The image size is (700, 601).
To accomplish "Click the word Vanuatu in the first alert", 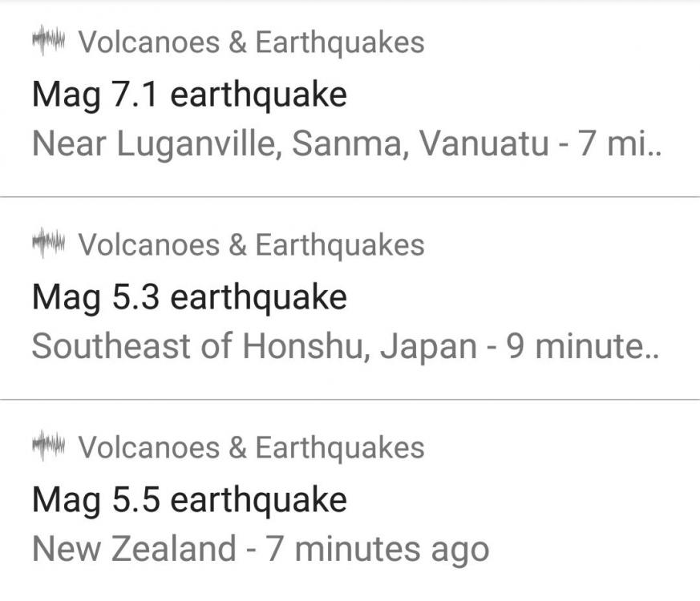I will (484, 144).
